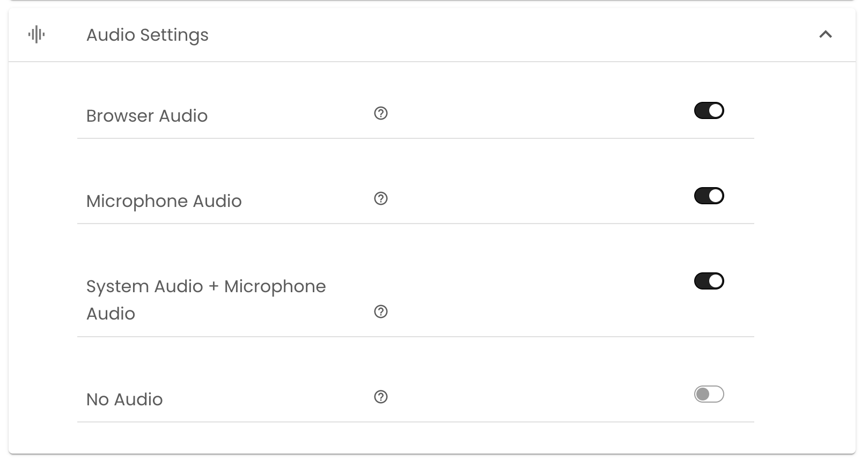Show help for System Audio + Microphone Audio
This screenshot has width=868, height=460.
pyautogui.click(x=381, y=311)
